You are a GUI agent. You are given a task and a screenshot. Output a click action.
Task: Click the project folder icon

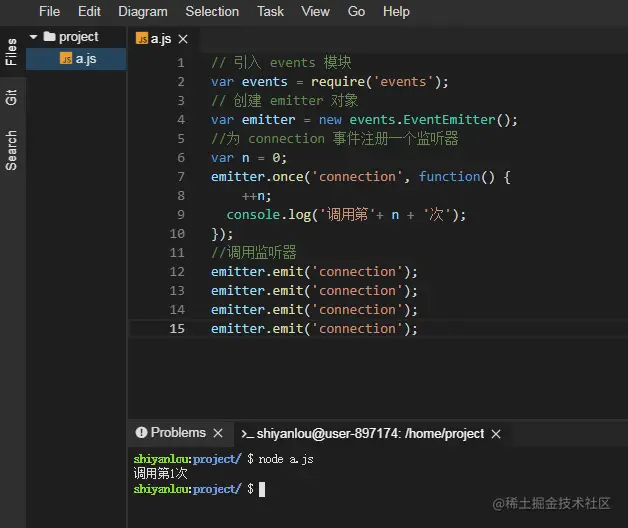pyautogui.click(x=49, y=36)
